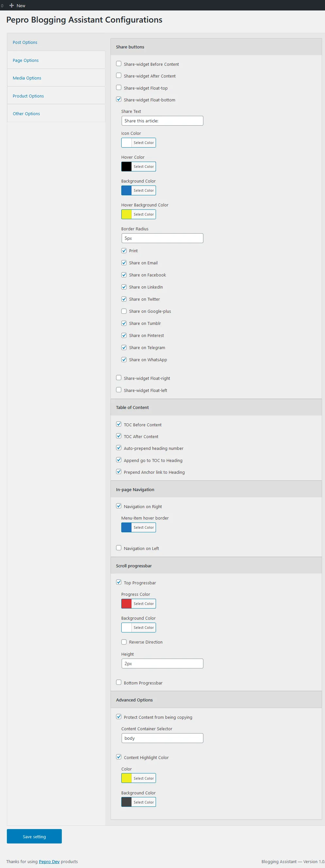
Task: Uncheck the Print option
Action: tap(124, 251)
